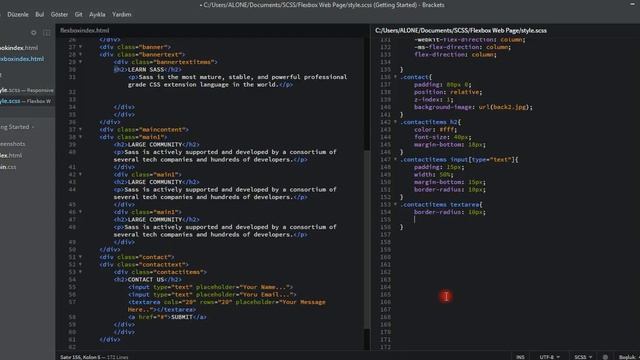
Task: Select bookindex.html in working files
Action: [x=19, y=48]
